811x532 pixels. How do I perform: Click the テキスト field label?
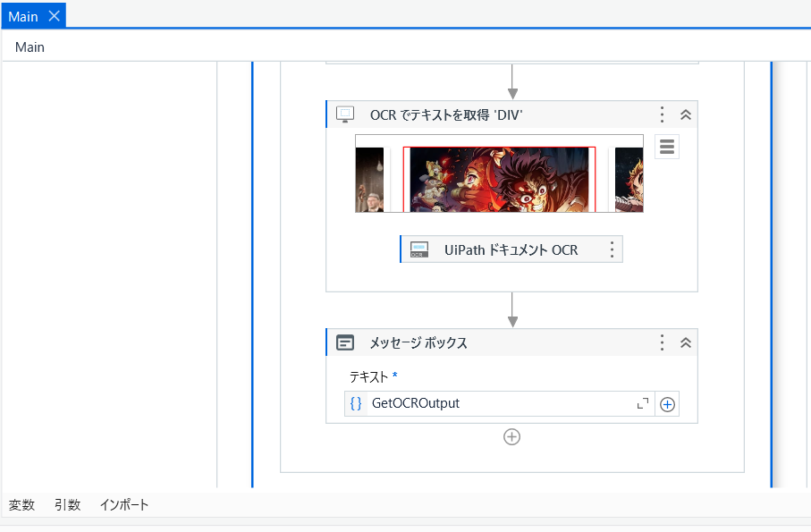pos(368,377)
